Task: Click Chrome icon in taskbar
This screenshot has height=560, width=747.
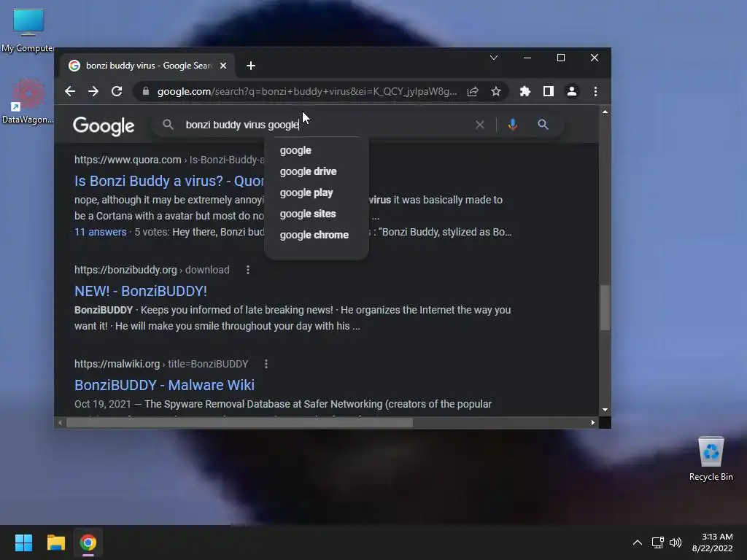Action: coord(88,542)
